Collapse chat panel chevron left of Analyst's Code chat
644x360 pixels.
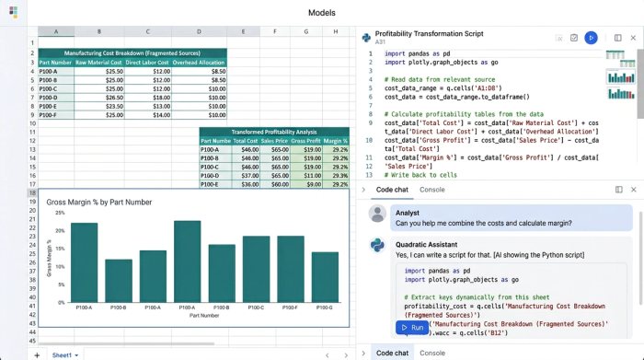click(x=363, y=190)
